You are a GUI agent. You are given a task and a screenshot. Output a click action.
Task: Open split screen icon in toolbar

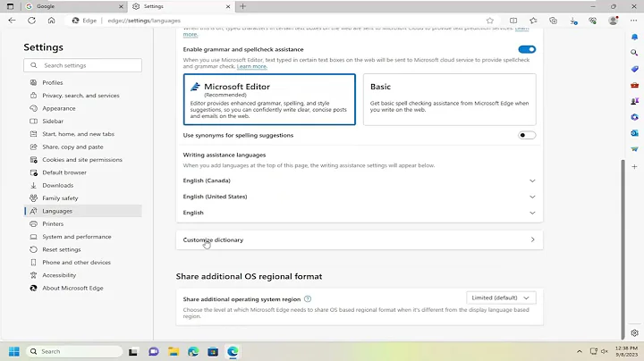513,21
